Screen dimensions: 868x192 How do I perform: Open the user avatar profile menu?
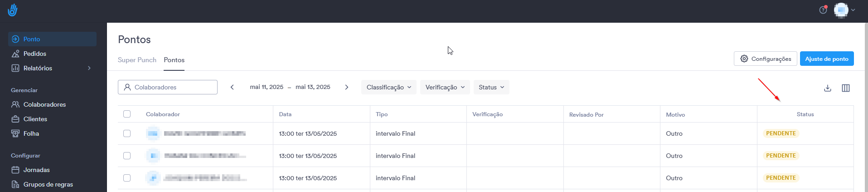(841, 10)
